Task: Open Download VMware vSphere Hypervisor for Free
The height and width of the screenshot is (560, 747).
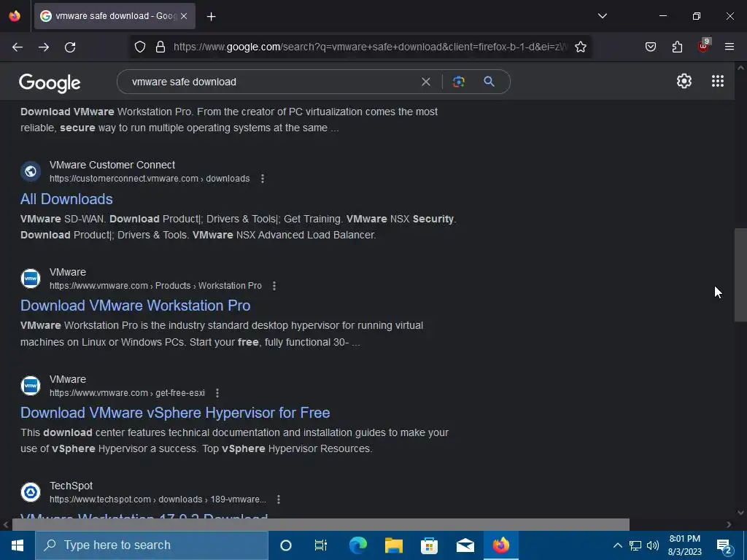Action: 175,413
